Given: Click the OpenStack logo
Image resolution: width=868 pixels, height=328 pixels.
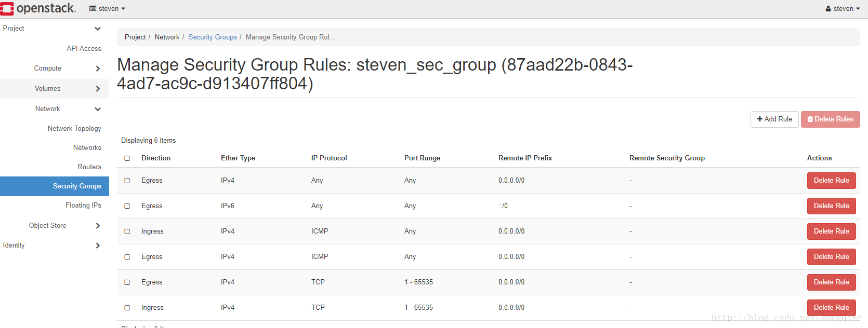Looking at the screenshot, I should pos(38,8).
